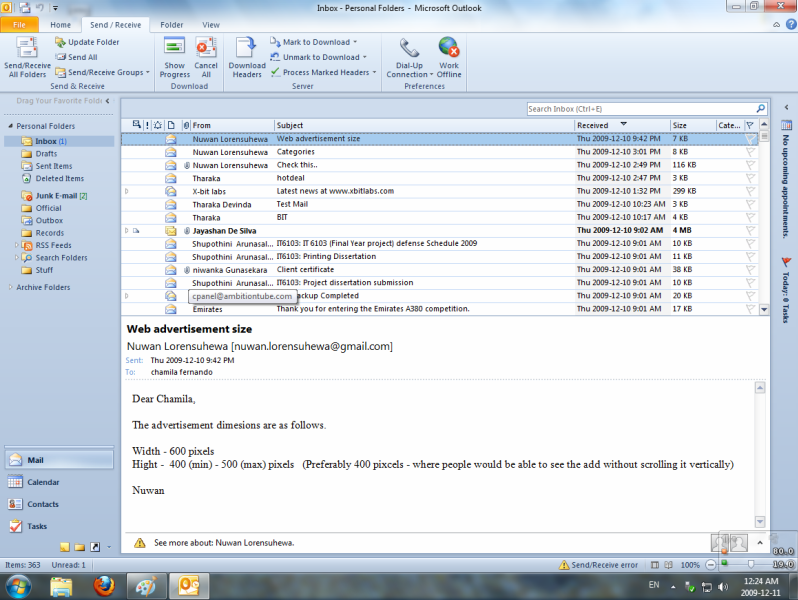Click in the Search Inbox field
Screen dimensions: 798x600
click(x=640, y=109)
